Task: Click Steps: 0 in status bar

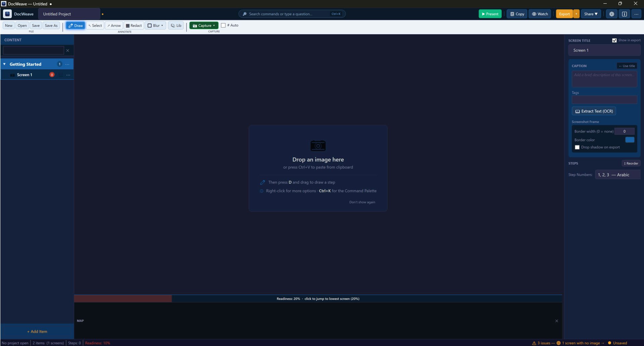Action: coord(74,343)
